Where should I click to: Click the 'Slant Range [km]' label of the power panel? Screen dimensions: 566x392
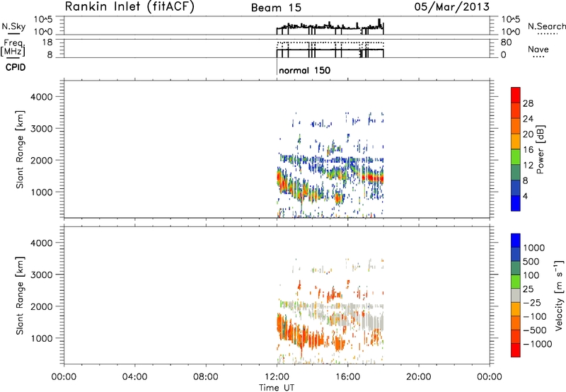[x=20, y=149]
